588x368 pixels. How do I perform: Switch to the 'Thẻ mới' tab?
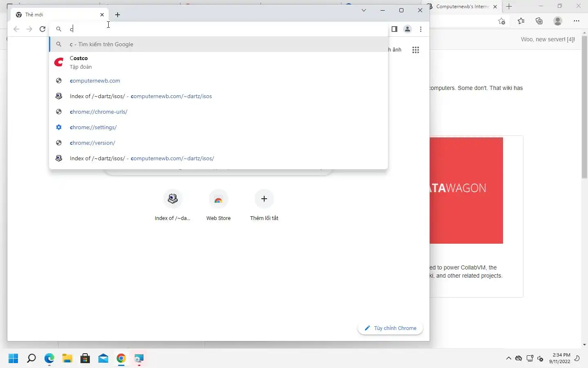[60, 15]
